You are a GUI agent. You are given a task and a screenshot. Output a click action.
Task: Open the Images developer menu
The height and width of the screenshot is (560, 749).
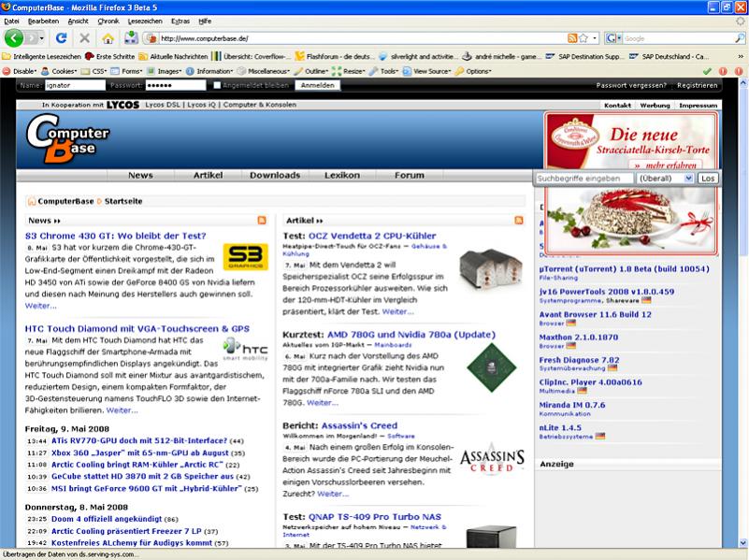165,71
